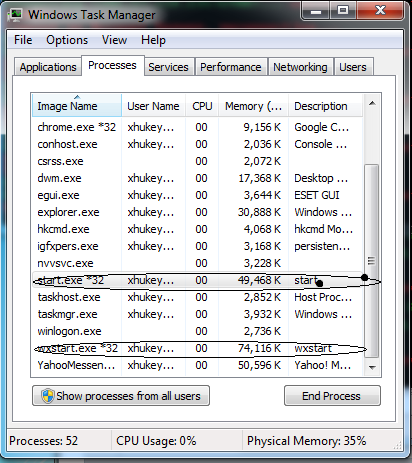Select the dwm.exe process
The width and height of the screenshot is (412, 463).
pyautogui.click(x=197, y=178)
